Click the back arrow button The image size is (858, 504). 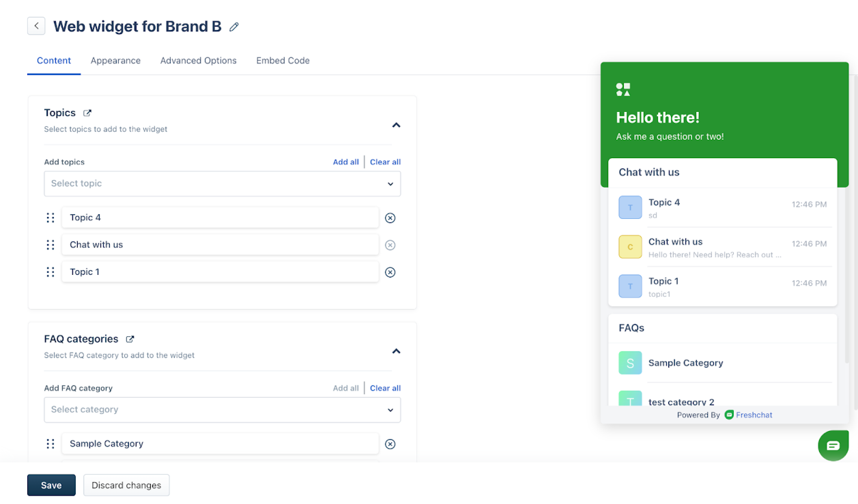pyautogui.click(x=36, y=26)
